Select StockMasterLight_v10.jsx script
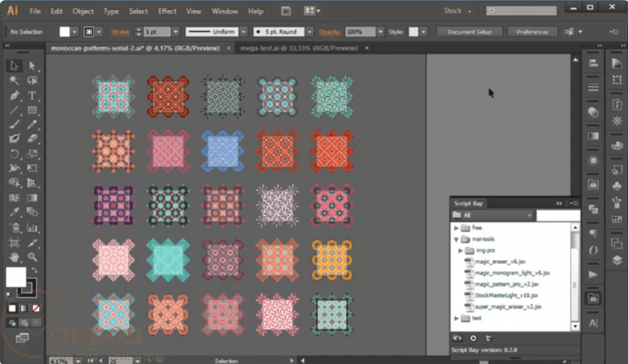Viewport: 628px width, 364px height. 506,295
